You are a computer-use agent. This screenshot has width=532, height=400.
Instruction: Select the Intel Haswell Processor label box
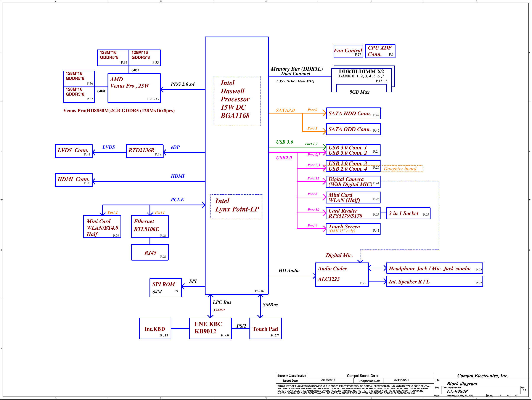tap(237, 101)
